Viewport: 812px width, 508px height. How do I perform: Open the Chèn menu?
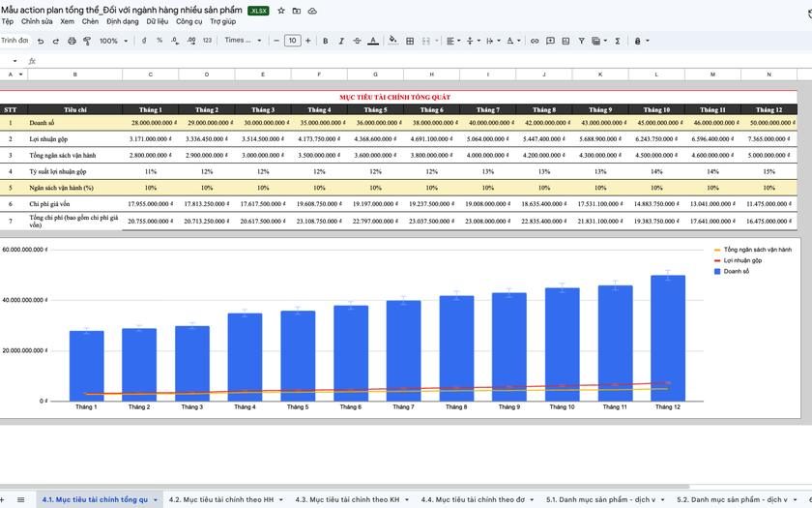tap(90, 21)
